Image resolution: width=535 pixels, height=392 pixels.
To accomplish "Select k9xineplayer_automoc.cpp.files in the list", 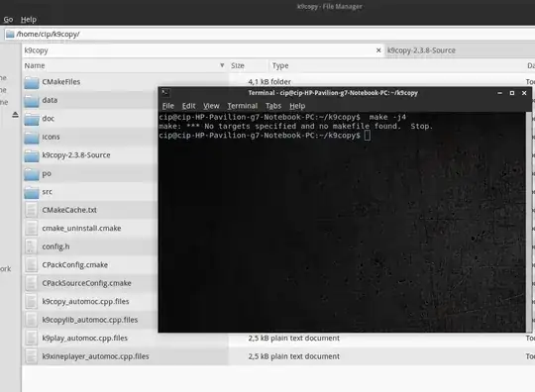I will coord(95,356).
